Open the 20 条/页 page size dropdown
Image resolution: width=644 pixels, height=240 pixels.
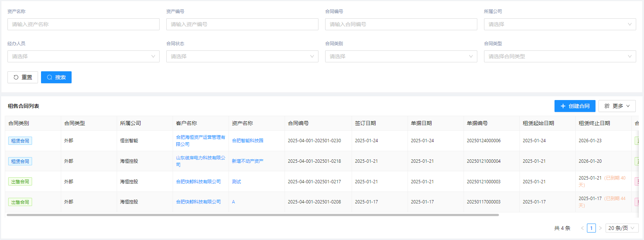[622, 228]
